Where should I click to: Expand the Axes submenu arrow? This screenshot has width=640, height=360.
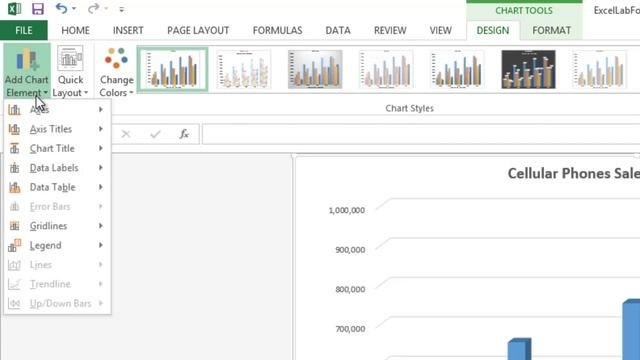(x=101, y=109)
